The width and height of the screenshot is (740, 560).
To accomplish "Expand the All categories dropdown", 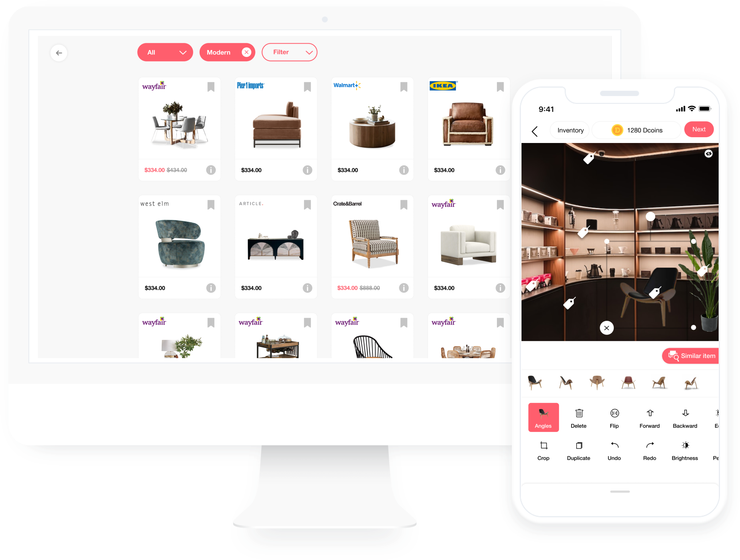I will click(165, 52).
